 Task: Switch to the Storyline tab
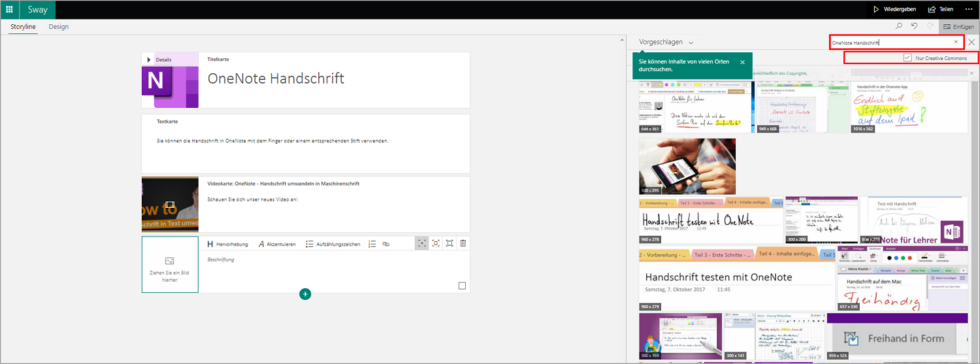[24, 27]
